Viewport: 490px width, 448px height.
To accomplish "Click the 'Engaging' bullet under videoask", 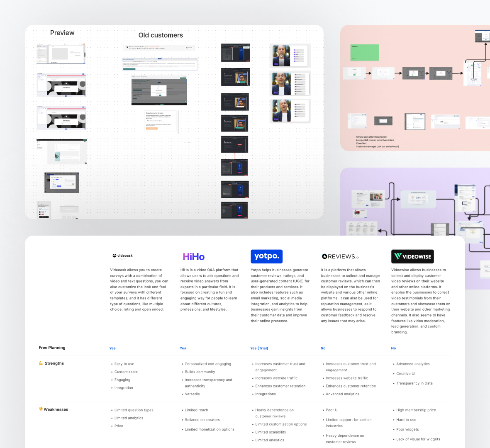I will coord(122,380).
